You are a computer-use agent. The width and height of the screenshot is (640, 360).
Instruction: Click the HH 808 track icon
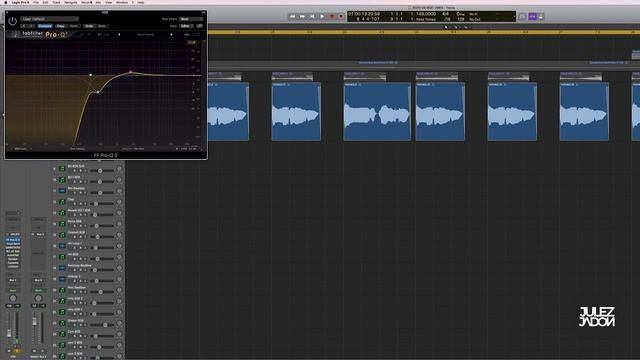62,257
